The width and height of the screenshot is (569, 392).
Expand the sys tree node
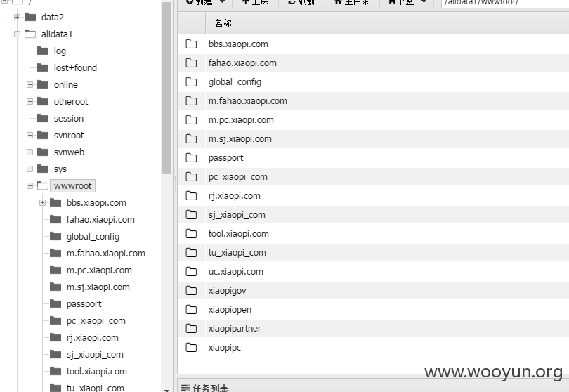(x=30, y=169)
